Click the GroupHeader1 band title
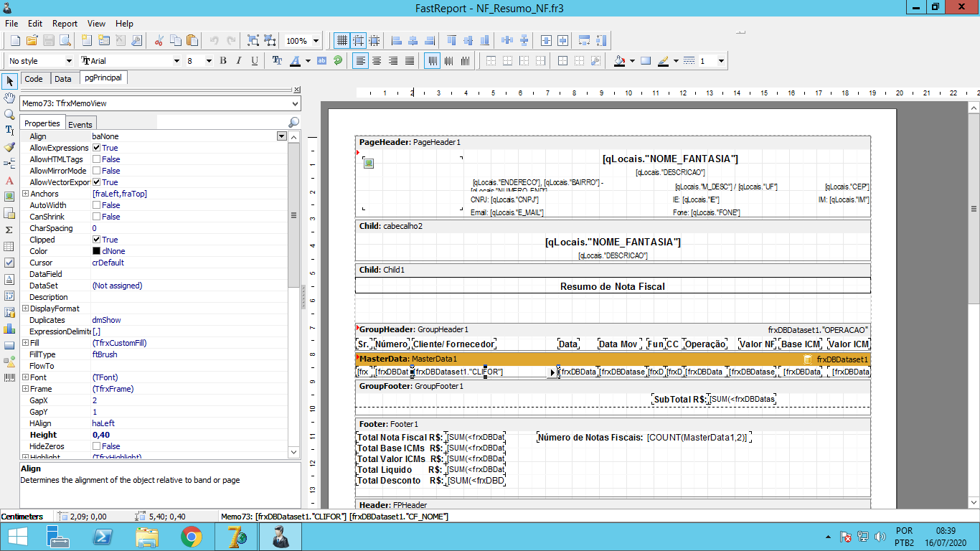The width and height of the screenshot is (980, 551). 413,329
